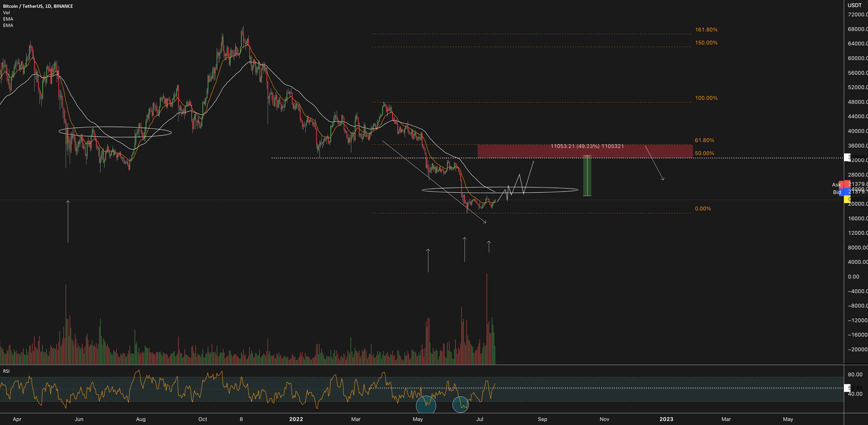
Task: Select the 161.80% Fibonacci level label
Action: (x=706, y=30)
